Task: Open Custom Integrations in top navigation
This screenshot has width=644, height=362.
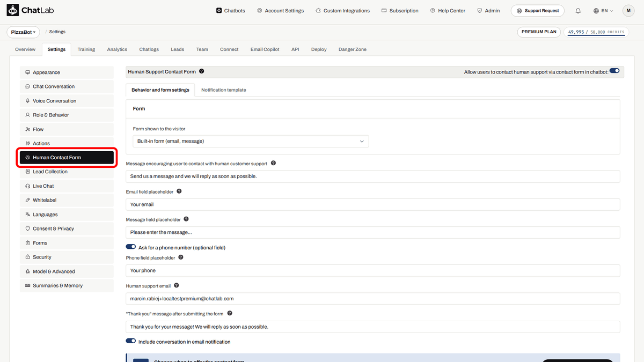Action: [343, 11]
